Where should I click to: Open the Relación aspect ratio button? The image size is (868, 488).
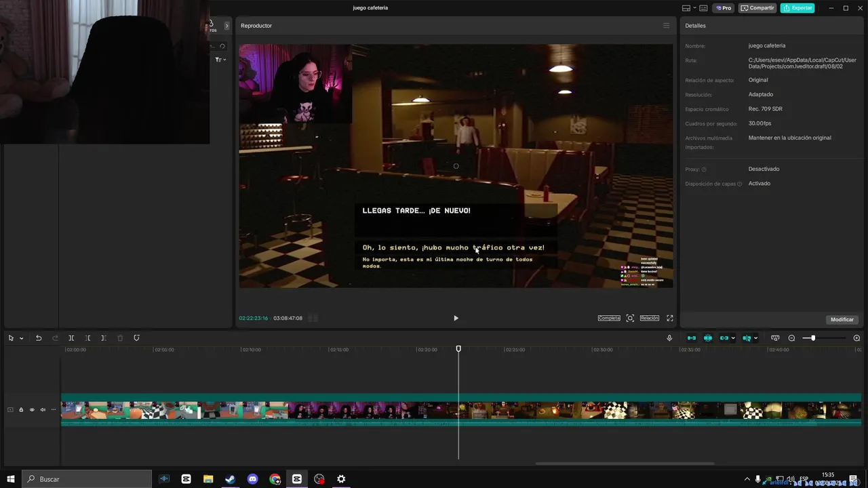click(649, 318)
